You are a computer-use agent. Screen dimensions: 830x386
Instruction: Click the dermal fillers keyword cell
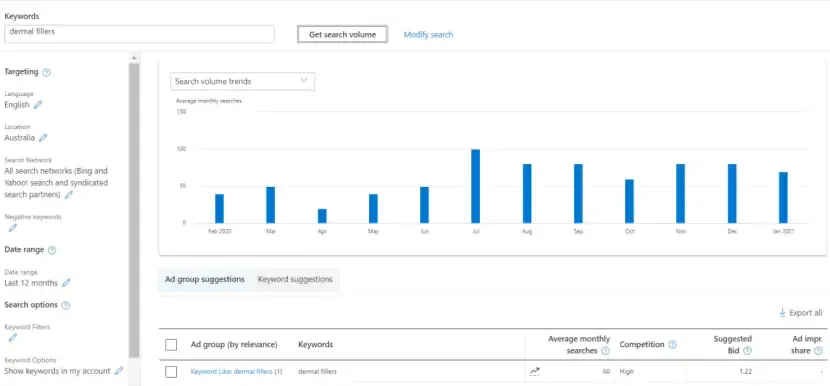pyautogui.click(x=317, y=372)
